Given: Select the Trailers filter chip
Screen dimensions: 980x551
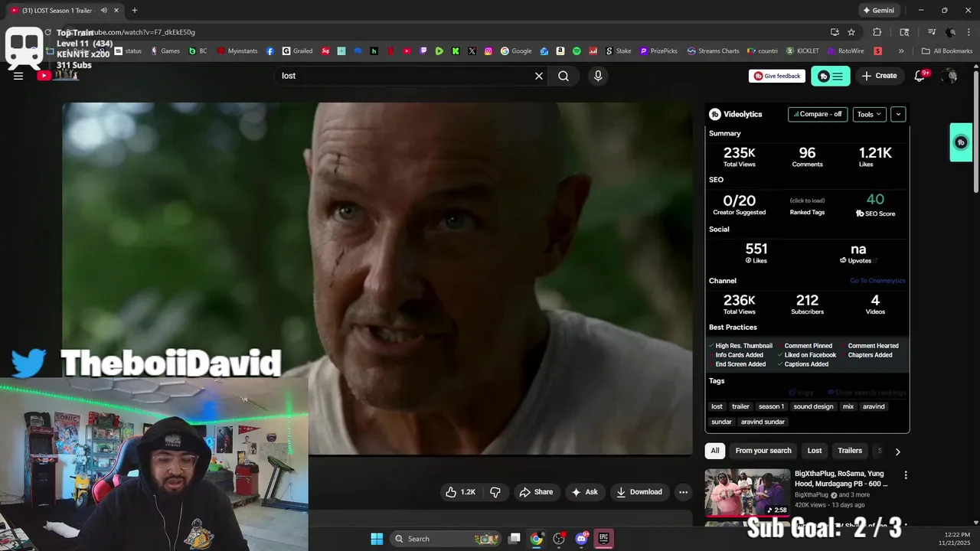Looking at the screenshot, I should [850, 451].
